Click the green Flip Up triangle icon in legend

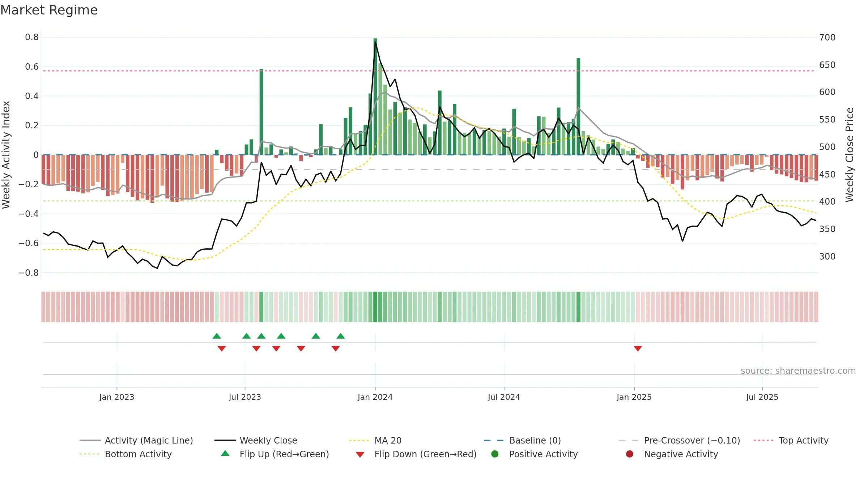(x=225, y=453)
